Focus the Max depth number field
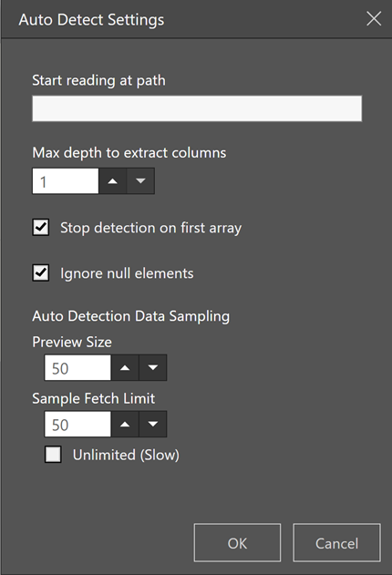Viewport: 392px width, 575px height. [66, 181]
